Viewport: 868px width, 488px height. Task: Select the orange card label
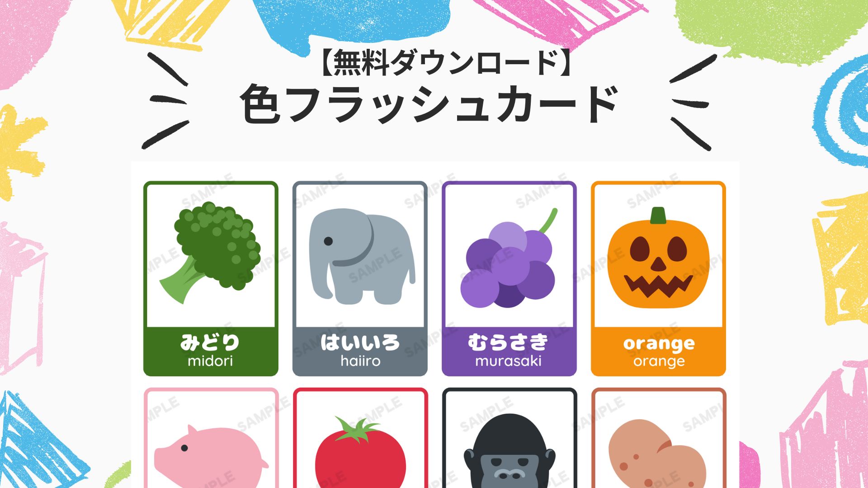[x=658, y=351]
